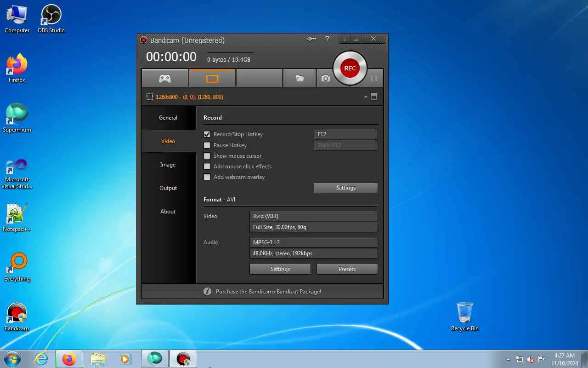588x368 pixels.
Task: Open the Everything desktop shortcut
Action: click(x=17, y=268)
